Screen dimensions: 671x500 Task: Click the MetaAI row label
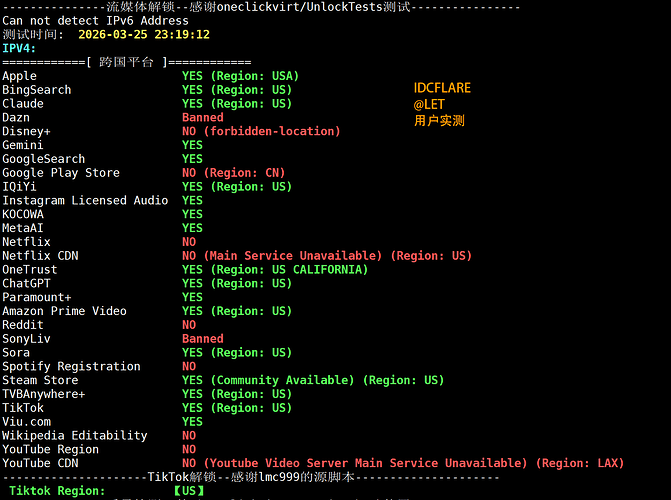coord(23,228)
